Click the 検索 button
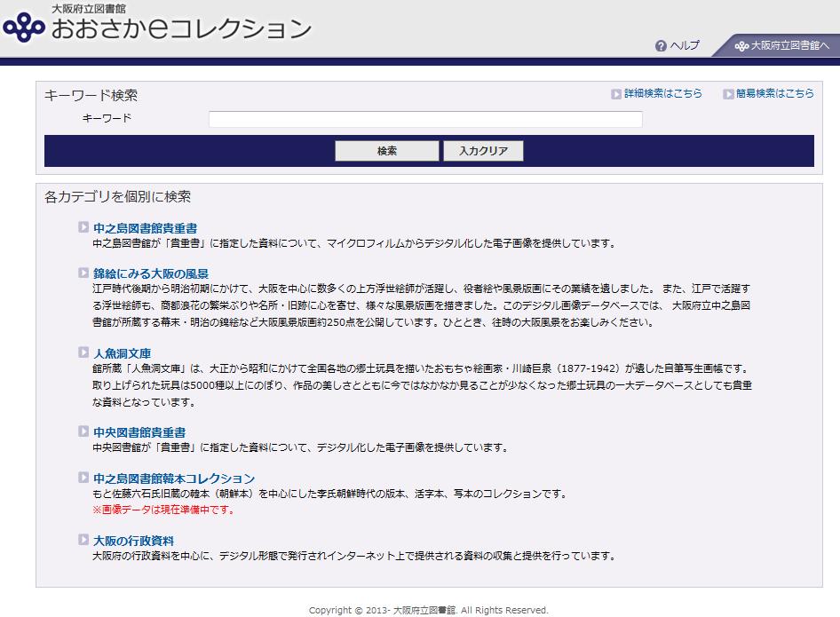 click(387, 151)
